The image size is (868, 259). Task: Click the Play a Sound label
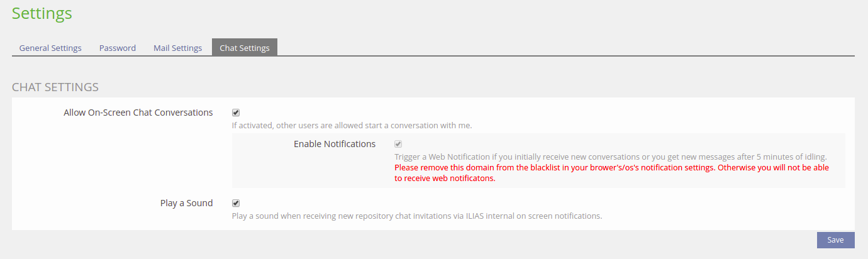pyautogui.click(x=187, y=203)
